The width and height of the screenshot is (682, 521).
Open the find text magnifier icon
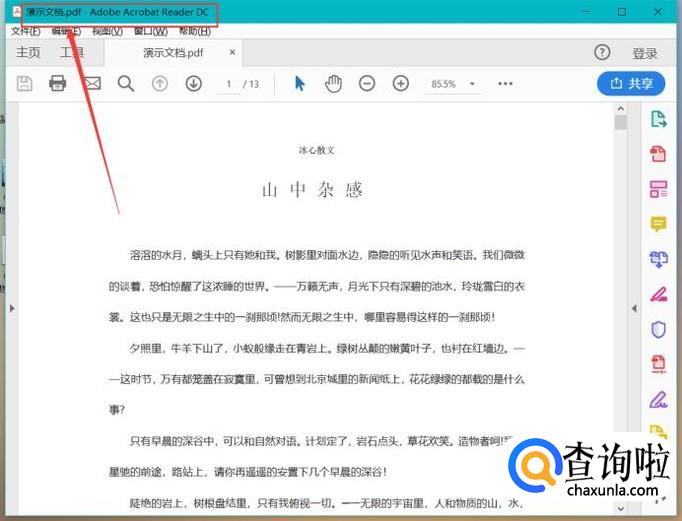[126, 83]
